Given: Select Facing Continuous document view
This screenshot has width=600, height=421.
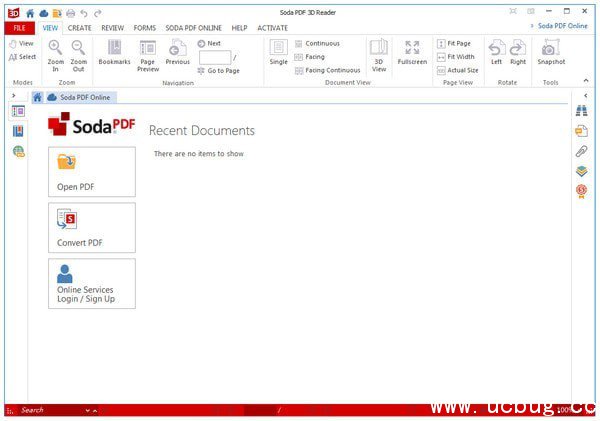Looking at the screenshot, I should pyautogui.click(x=328, y=70).
